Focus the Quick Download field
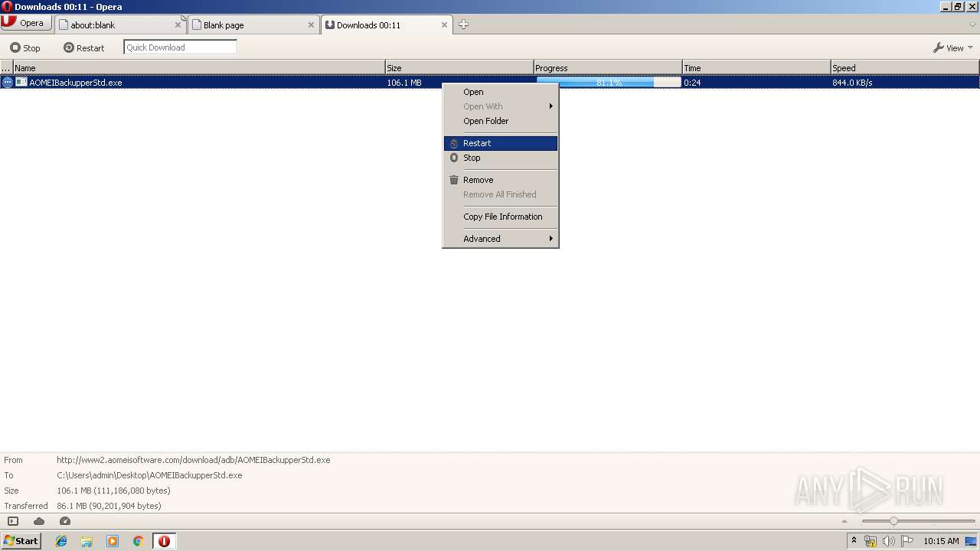Screen dimensions: 980x551 (180, 47)
